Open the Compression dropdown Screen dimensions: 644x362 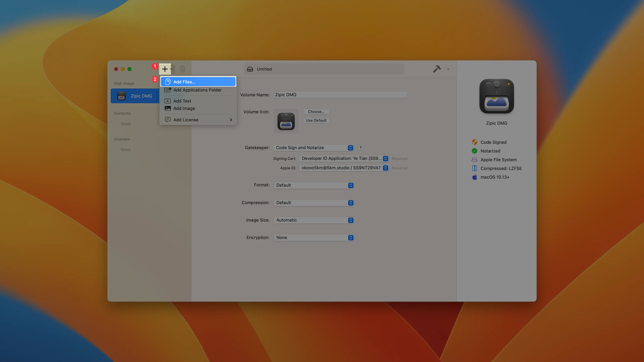[x=313, y=203]
